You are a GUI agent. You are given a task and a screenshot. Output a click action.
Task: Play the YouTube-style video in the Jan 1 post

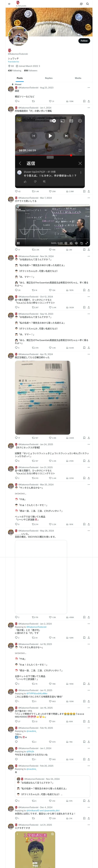[x=50, y=136]
